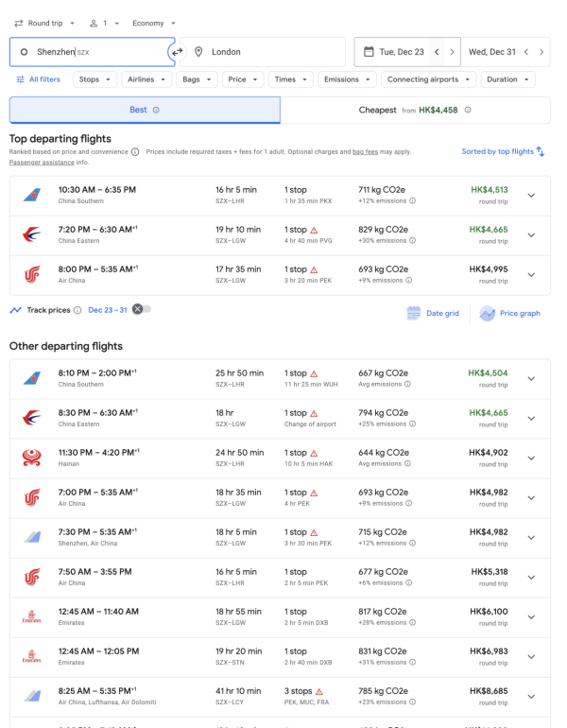Select the Best flights tab
This screenshot has height=728, width=567.
point(145,111)
